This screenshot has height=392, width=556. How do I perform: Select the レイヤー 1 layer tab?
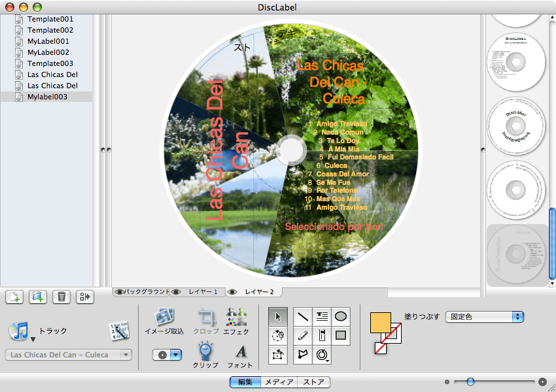tap(198, 292)
